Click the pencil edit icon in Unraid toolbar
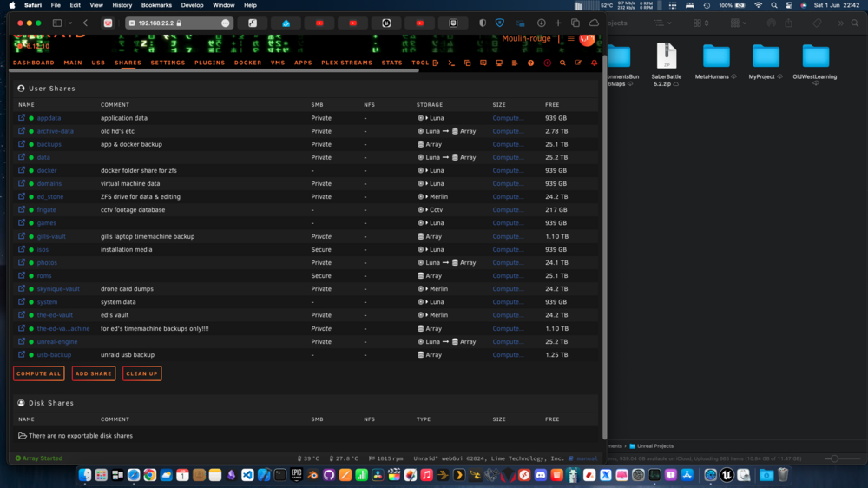The height and width of the screenshot is (488, 868). (578, 63)
